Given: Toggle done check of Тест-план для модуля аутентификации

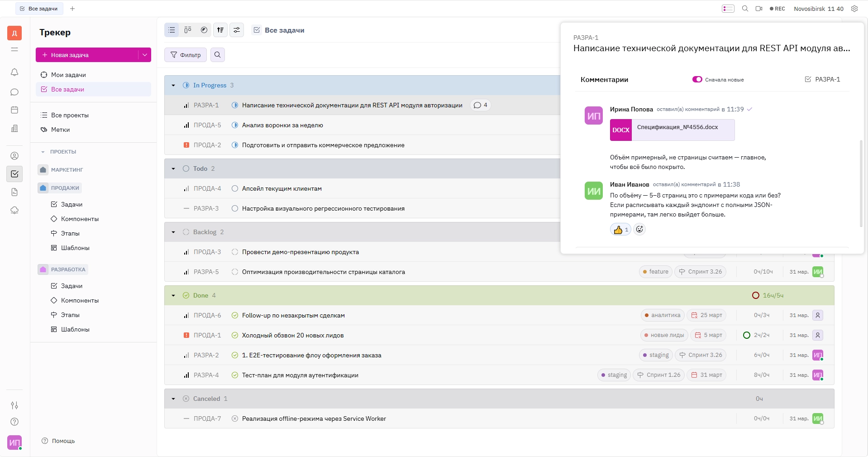Looking at the screenshot, I should click(235, 375).
